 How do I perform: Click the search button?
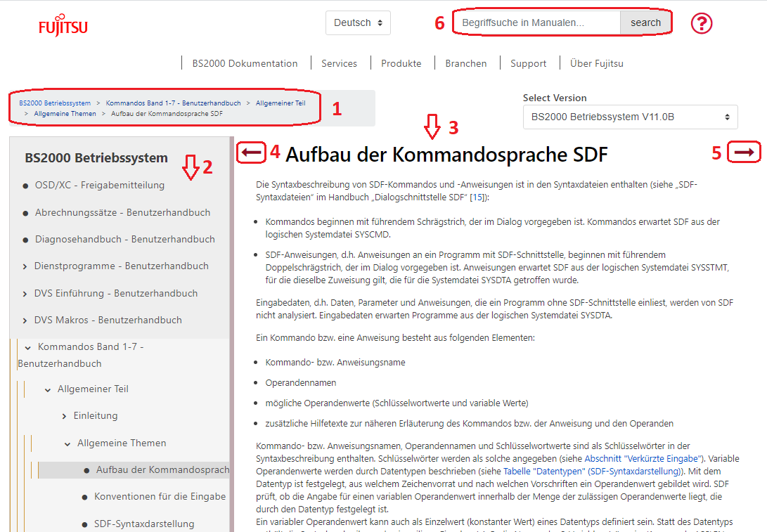pos(645,22)
